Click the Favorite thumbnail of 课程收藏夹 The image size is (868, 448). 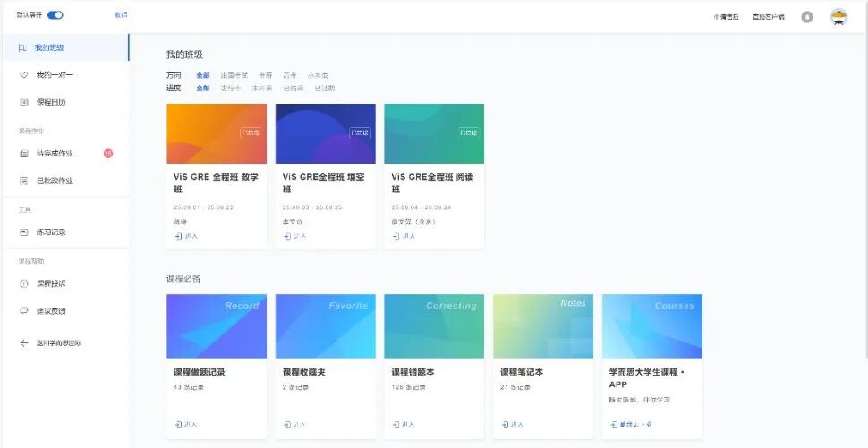tap(326, 326)
